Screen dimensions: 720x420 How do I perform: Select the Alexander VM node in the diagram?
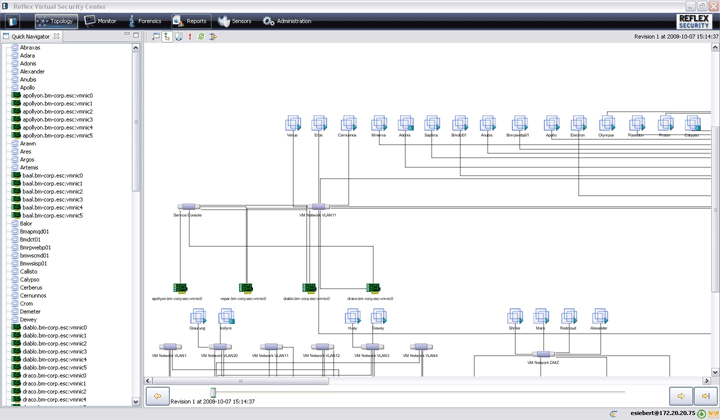(x=598, y=317)
